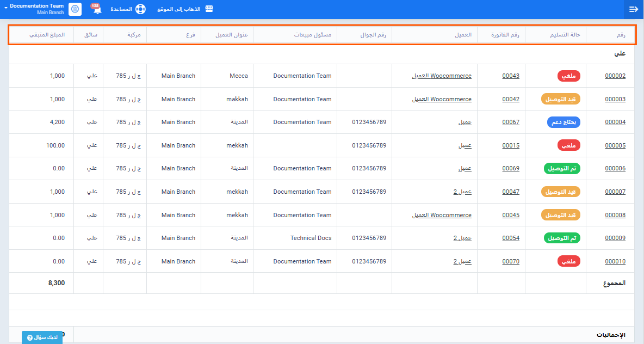Open invoice 00070
This screenshot has width=644, height=344.
511,261
